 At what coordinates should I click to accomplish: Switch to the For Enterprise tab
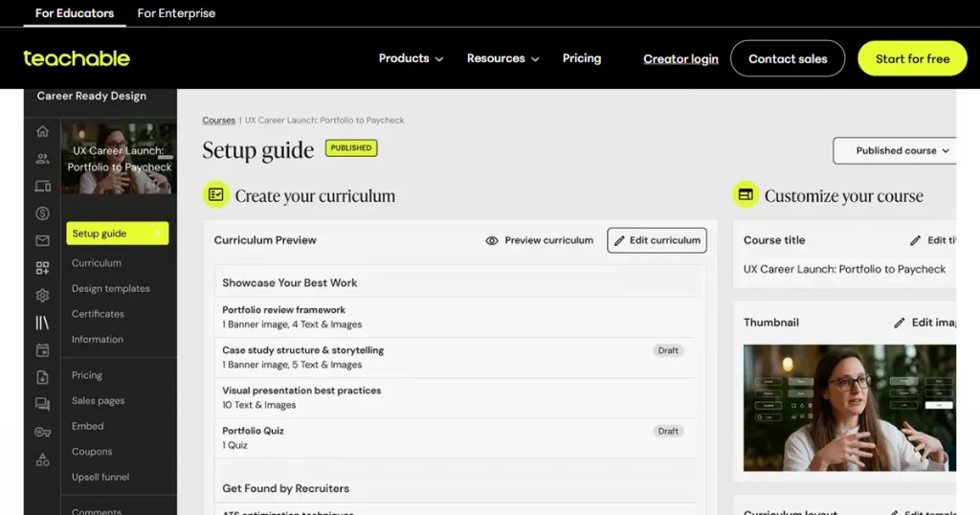176,13
